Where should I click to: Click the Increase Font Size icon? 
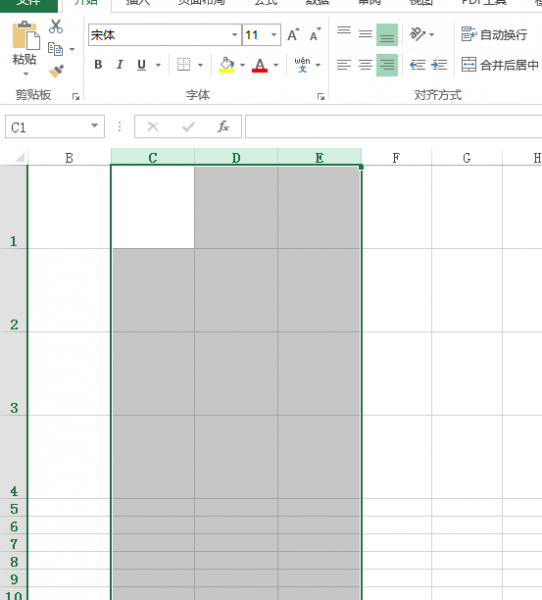(294, 35)
